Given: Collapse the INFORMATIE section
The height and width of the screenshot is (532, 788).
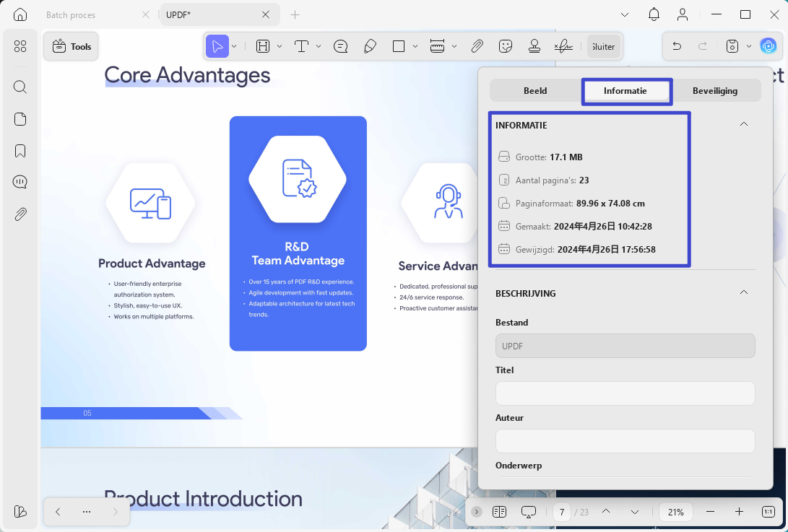Looking at the screenshot, I should coord(744,124).
